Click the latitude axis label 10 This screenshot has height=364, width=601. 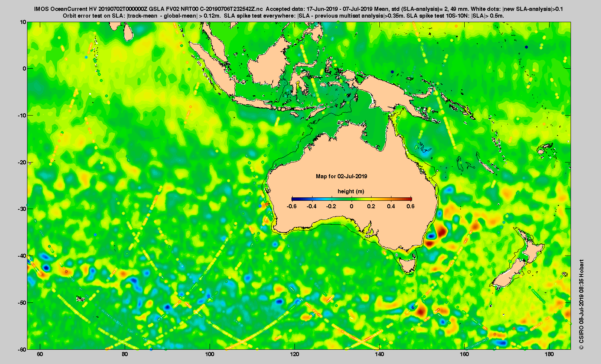pos(23,22)
